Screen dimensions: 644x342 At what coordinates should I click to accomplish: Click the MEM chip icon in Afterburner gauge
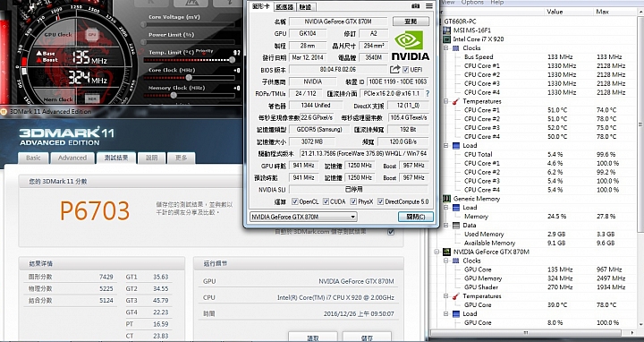coord(91,99)
